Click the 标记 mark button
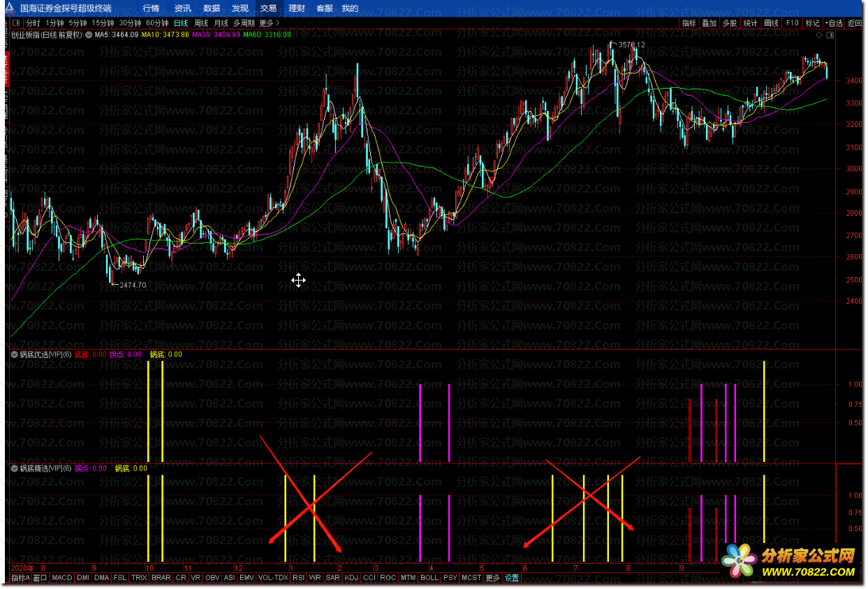Viewport: 868px width, 589px height. [812, 23]
